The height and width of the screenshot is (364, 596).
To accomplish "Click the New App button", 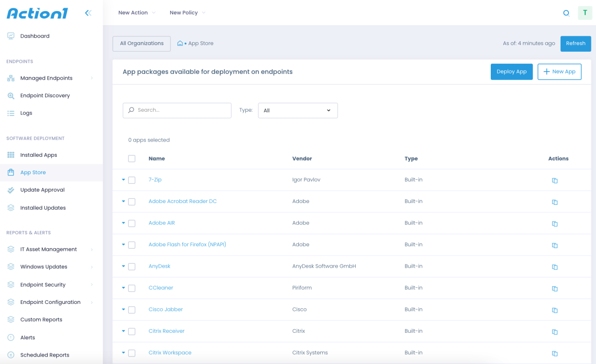I will tap(559, 72).
